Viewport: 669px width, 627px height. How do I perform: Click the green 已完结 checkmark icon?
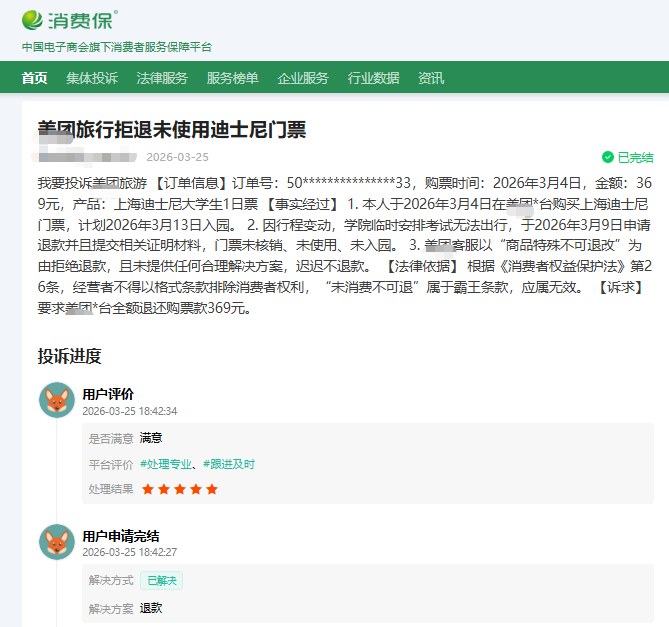pyautogui.click(x=607, y=157)
